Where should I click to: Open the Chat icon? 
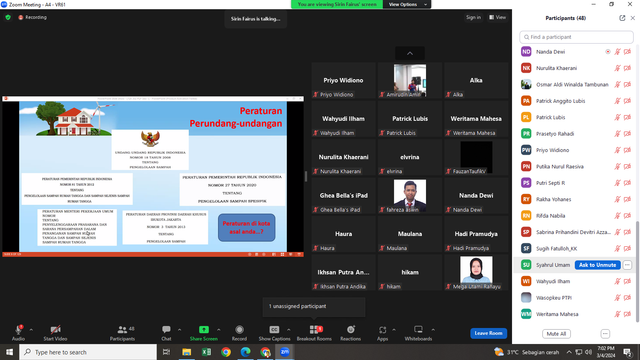(x=166, y=329)
